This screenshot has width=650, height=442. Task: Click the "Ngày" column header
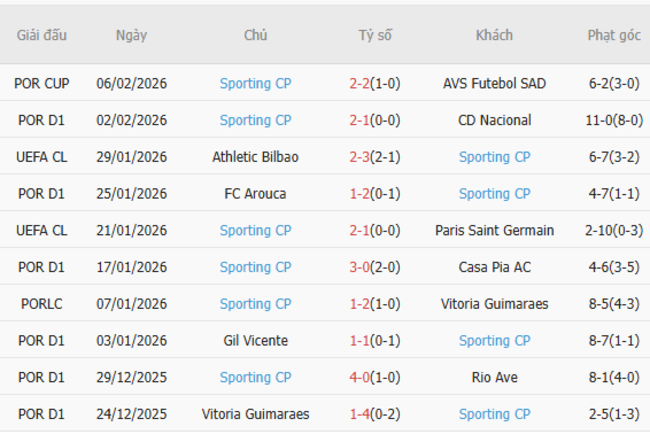click(x=131, y=35)
